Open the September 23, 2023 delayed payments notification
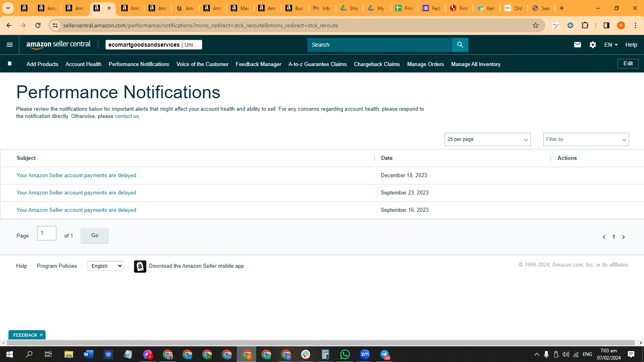Viewport: 644px width, 362px height. (x=77, y=193)
